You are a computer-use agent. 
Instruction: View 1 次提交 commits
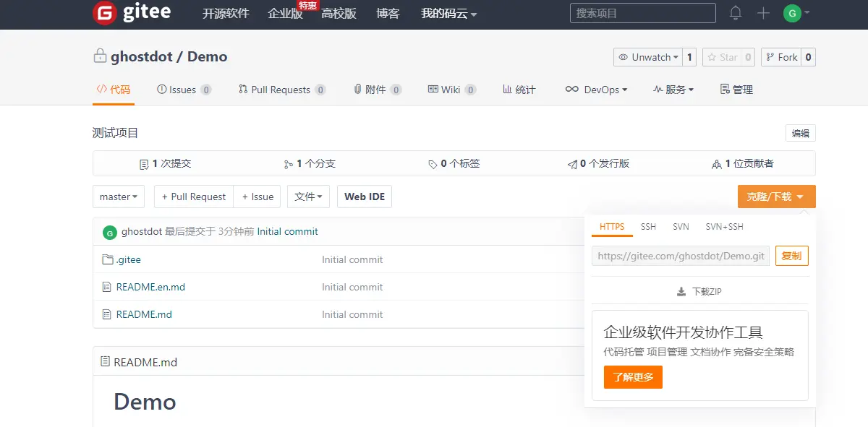coord(166,164)
